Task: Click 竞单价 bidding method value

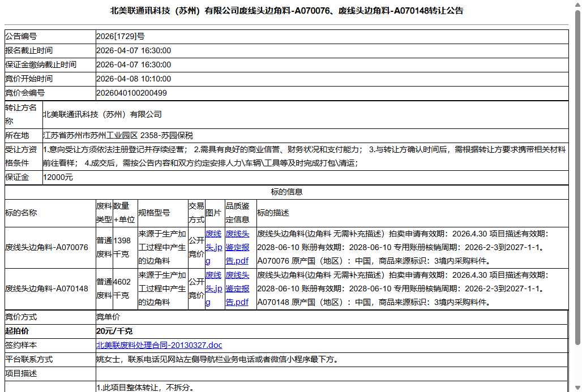Action: click(108, 317)
